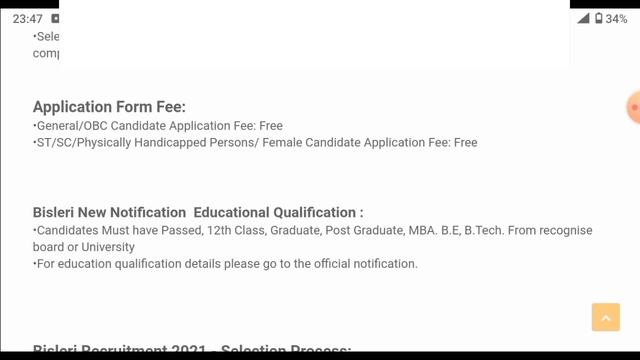Tap the notification icon beside the clock
The image size is (640, 360).
[x=56, y=18]
